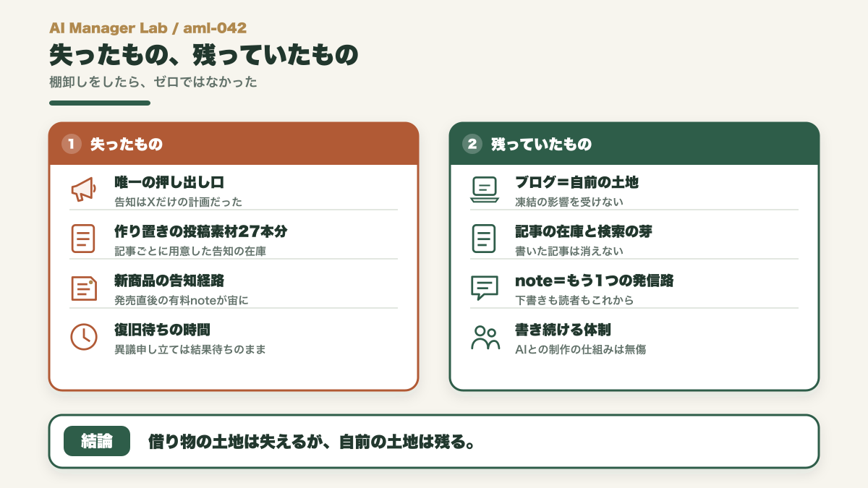The height and width of the screenshot is (488, 868).
Task: Click the text AIとの制作の仕組みは無傷
Action: click(580, 349)
